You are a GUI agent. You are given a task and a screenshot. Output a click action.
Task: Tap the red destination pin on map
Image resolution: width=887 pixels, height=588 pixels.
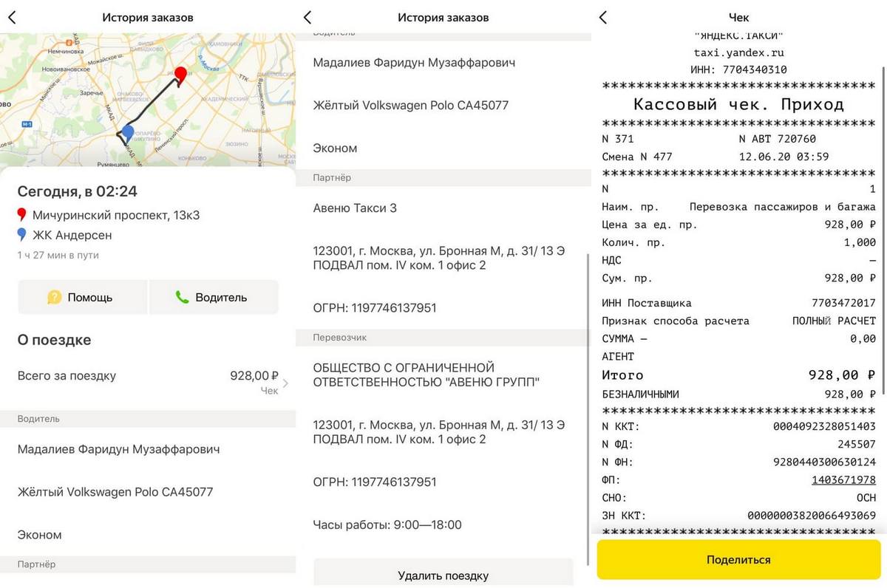(x=180, y=75)
